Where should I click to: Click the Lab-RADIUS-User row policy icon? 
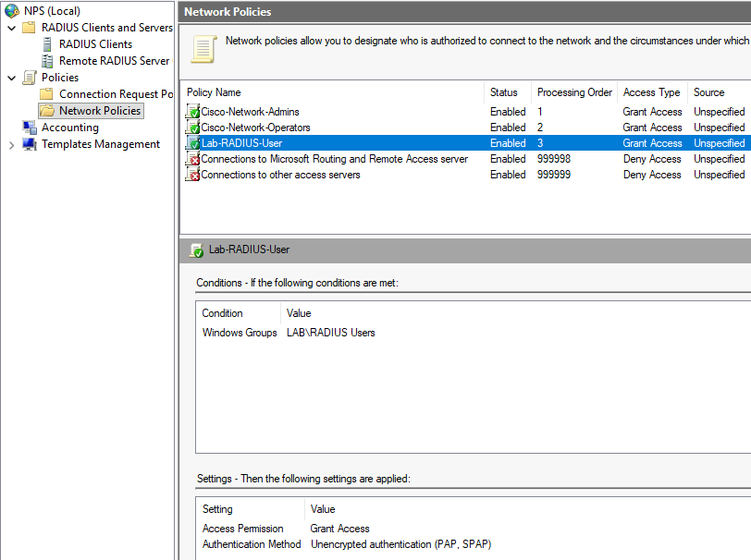click(x=192, y=143)
